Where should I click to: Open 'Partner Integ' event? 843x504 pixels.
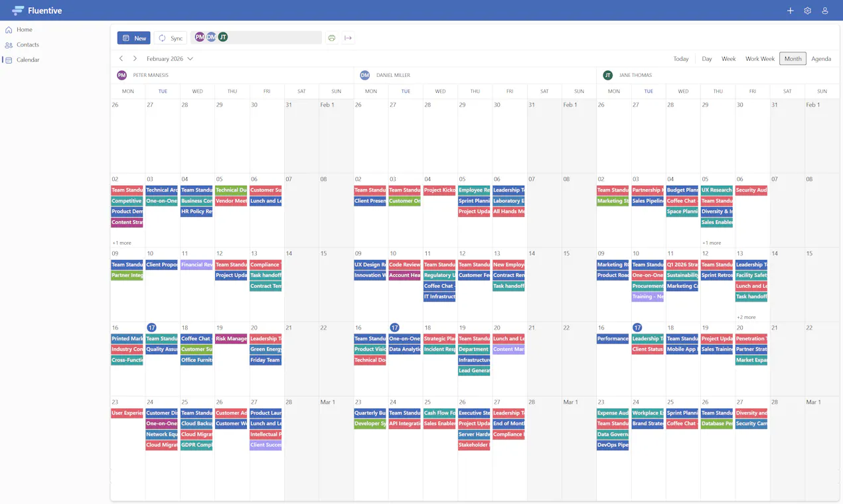(127, 275)
